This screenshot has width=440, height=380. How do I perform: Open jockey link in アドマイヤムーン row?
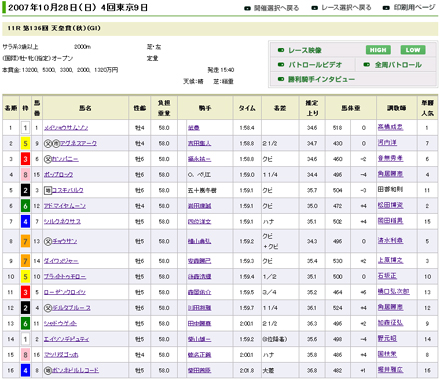(199, 206)
